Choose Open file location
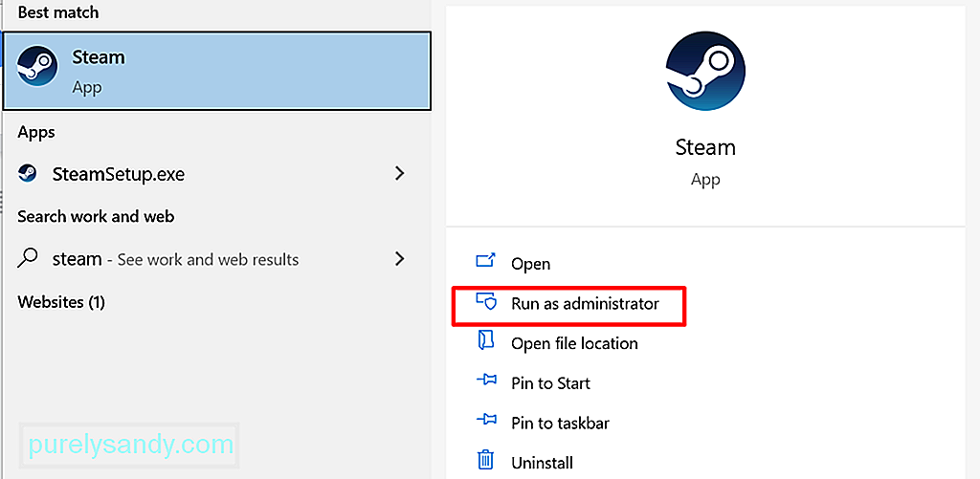The height and width of the screenshot is (479, 980). [x=574, y=343]
